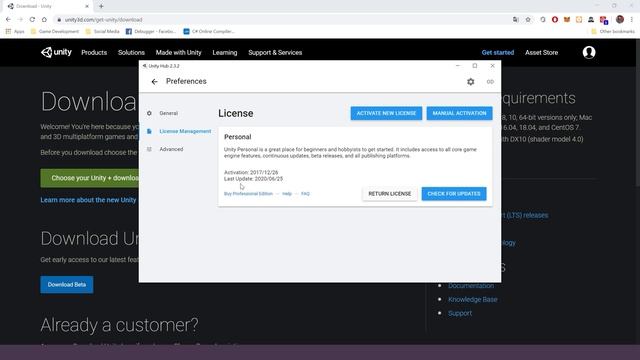Click Manual Activation button
Screen dimensions: 640x360
tap(459, 113)
